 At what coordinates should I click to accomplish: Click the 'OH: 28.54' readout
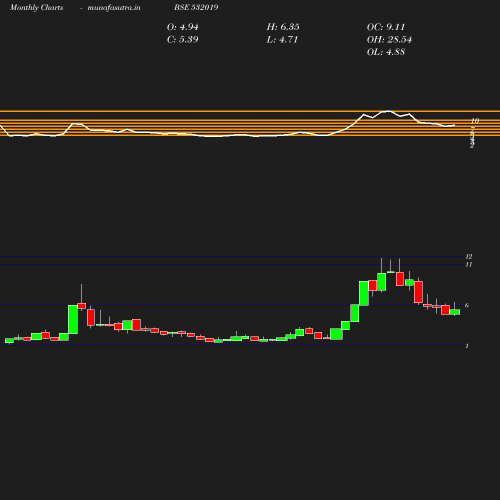pos(389,39)
